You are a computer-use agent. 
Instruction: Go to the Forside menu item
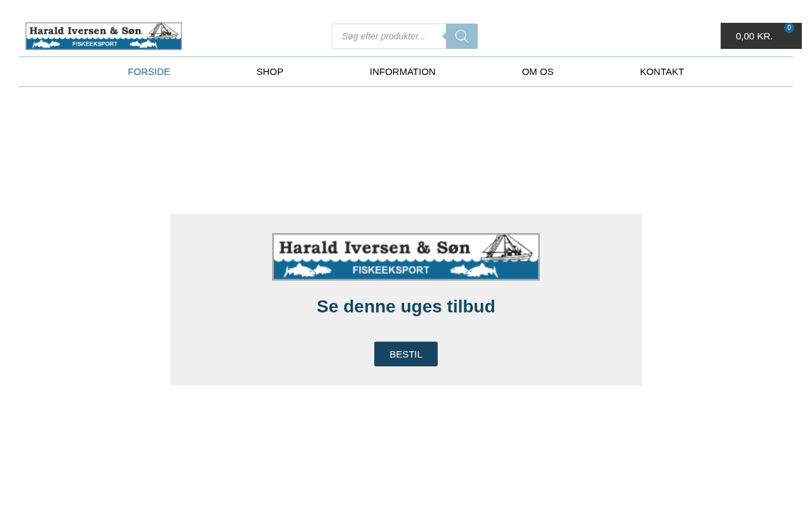pyautogui.click(x=149, y=72)
